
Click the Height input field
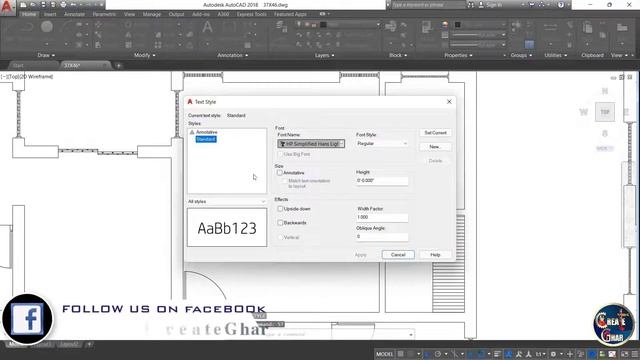382,180
